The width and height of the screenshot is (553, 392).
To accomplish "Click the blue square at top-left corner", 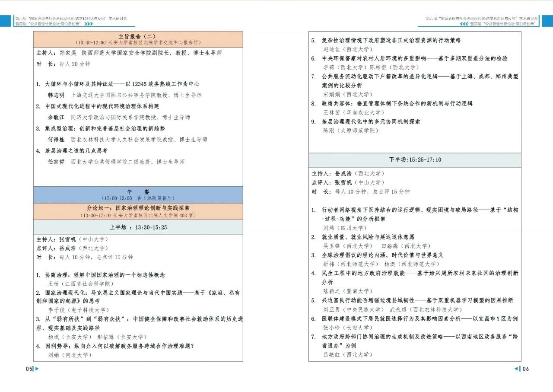I will 5,21.
